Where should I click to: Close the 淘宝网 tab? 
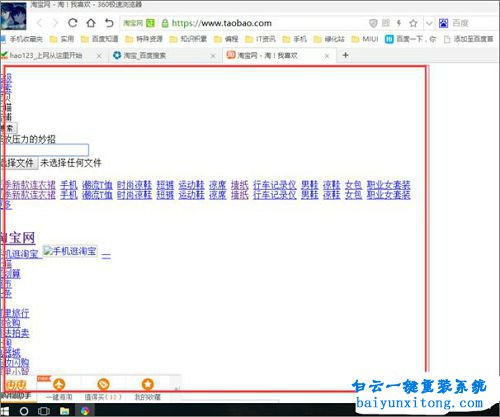tap(327, 56)
